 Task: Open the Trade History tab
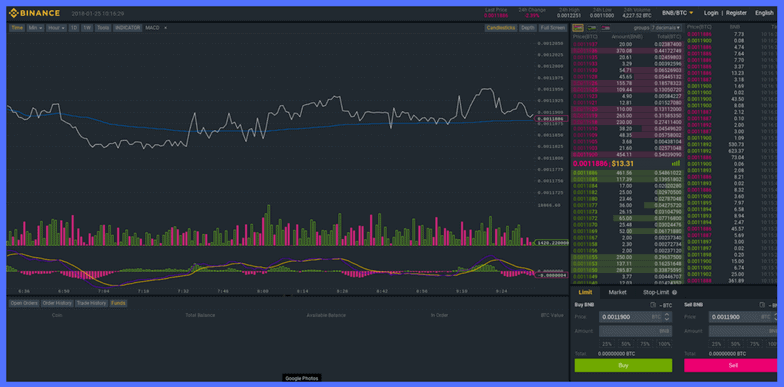92,303
